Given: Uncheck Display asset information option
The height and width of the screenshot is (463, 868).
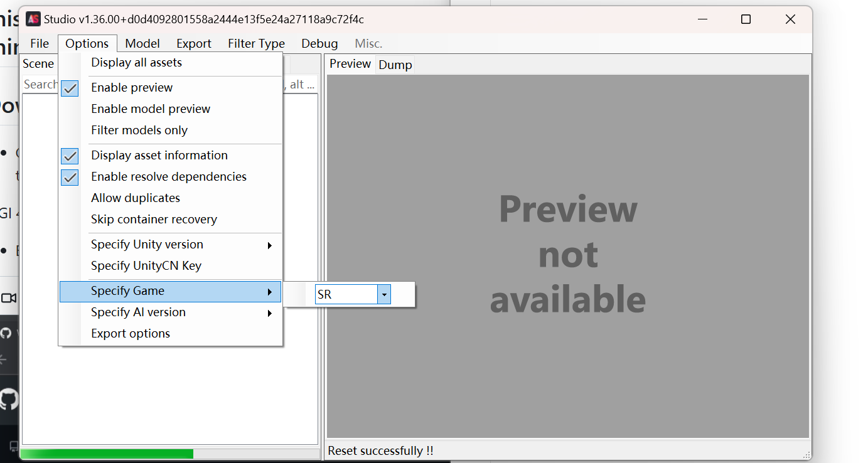Looking at the screenshot, I should (x=70, y=156).
